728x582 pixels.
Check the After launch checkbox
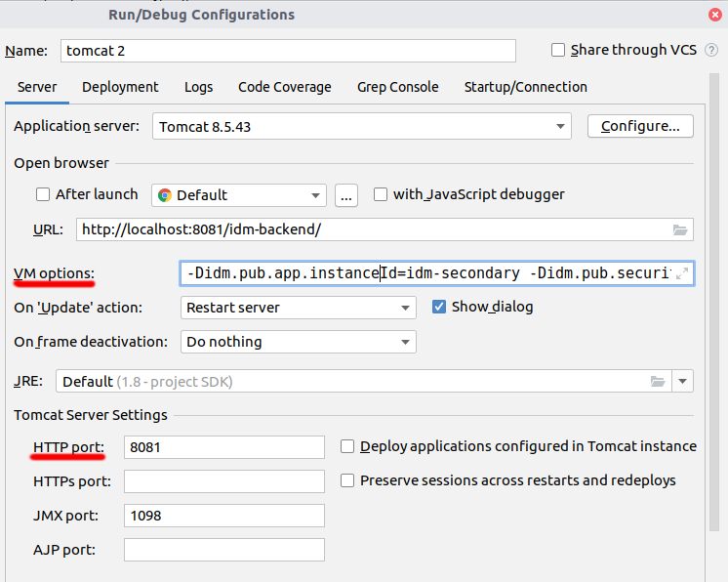[43, 194]
